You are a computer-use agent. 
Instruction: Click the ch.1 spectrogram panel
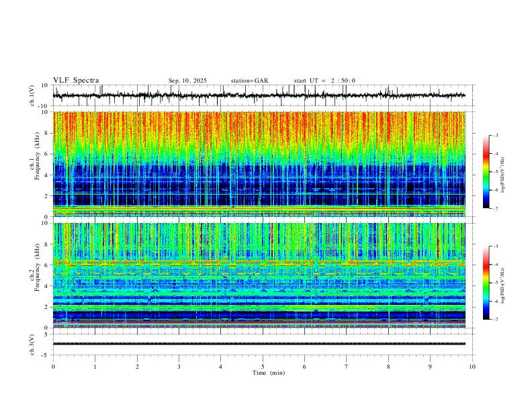coord(259,164)
